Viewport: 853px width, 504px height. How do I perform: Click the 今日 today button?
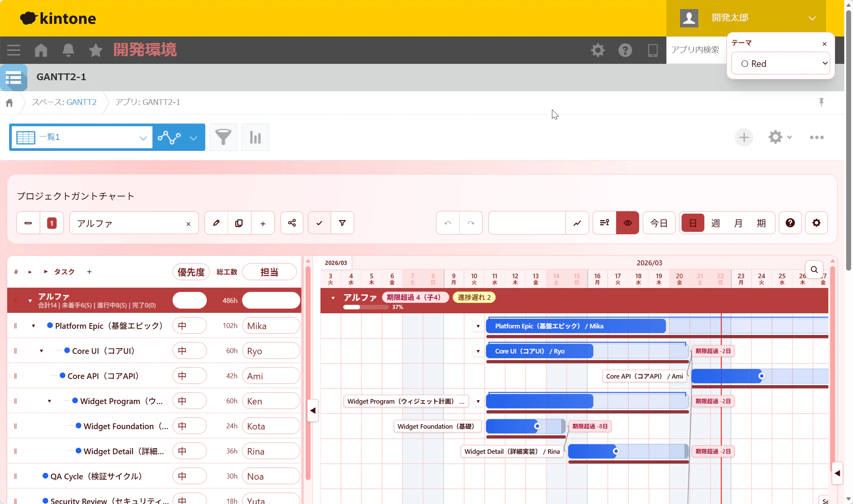(x=659, y=223)
